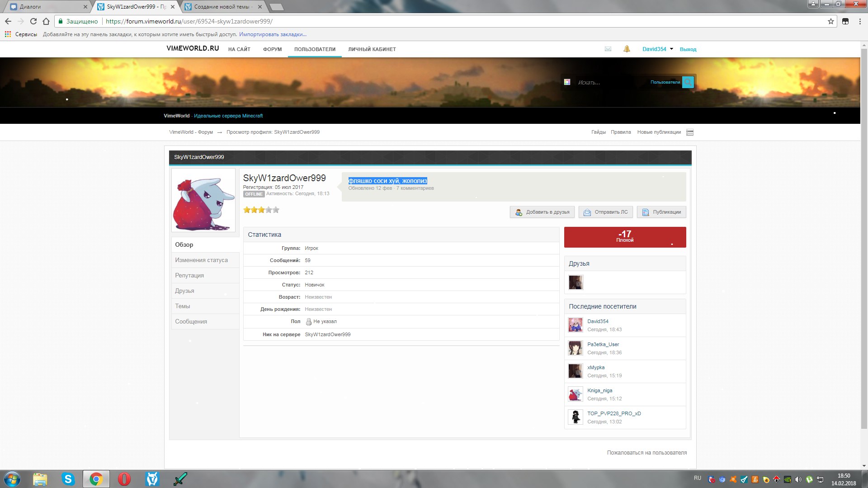The height and width of the screenshot is (488, 868).
Task: Click David354's visitor avatar
Action: click(x=576, y=325)
